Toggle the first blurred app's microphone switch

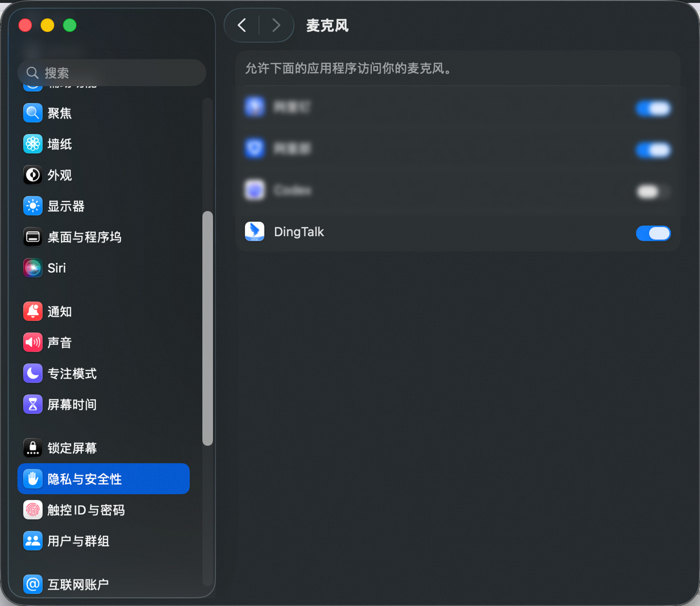(x=653, y=109)
